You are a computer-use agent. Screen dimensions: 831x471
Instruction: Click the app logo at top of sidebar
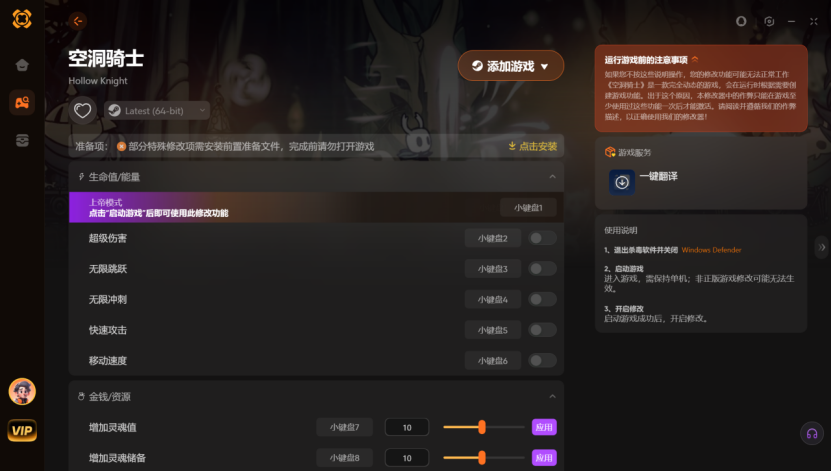[x=22, y=19]
